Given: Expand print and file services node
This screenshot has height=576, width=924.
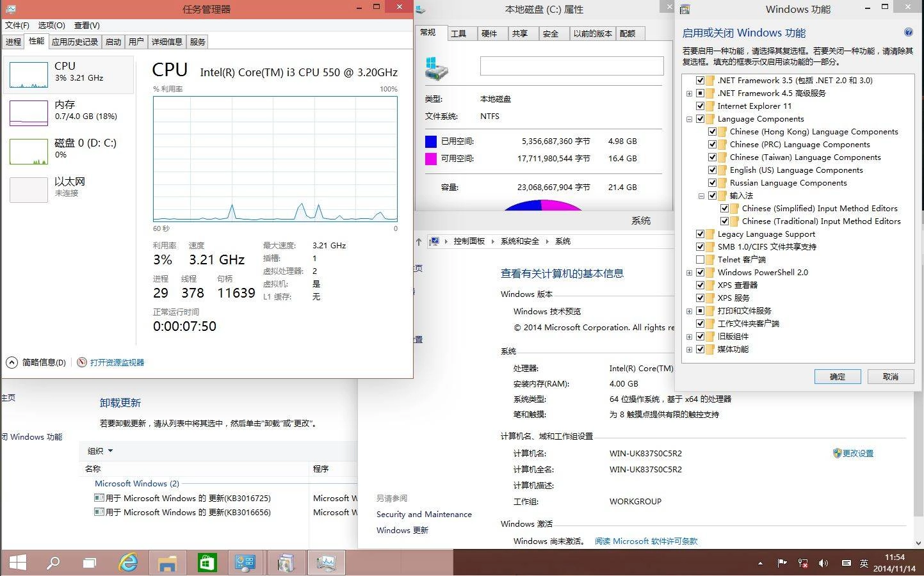Looking at the screenshot, I should [x=689, y=311].
